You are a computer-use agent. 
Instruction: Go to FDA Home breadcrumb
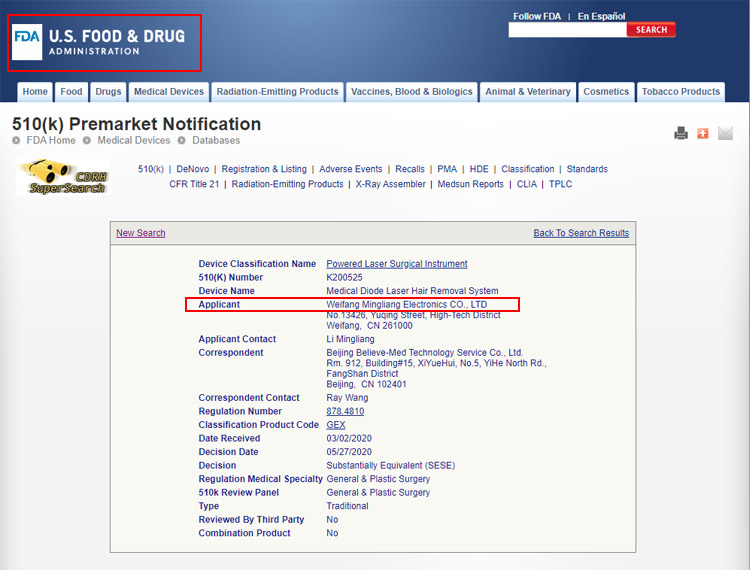pos(51,140)
